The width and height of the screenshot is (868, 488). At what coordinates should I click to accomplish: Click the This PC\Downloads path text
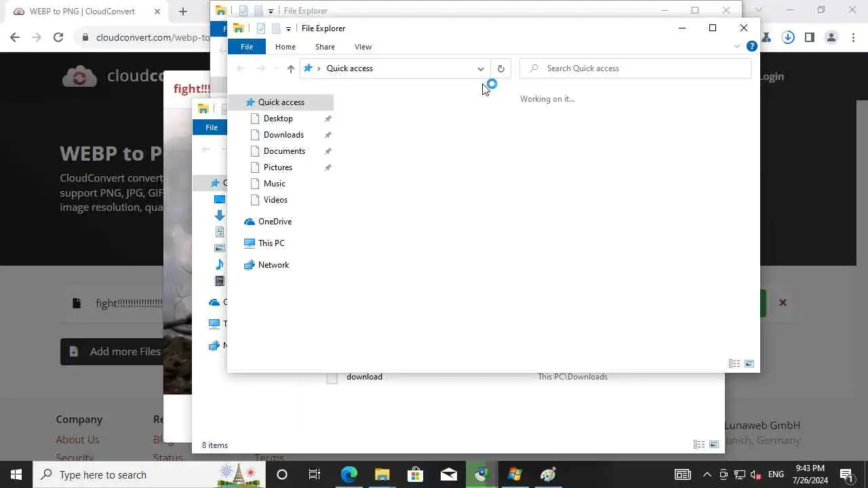[572, 377]
